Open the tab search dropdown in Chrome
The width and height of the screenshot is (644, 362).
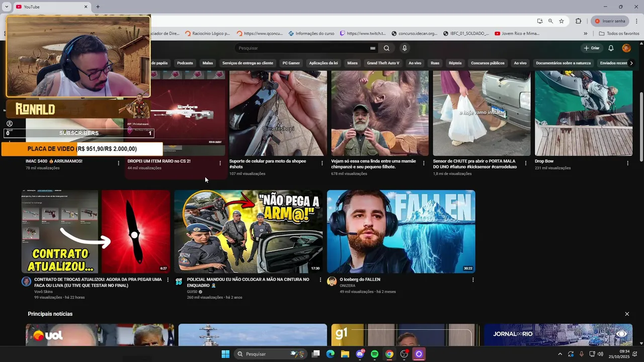(7, 7)
